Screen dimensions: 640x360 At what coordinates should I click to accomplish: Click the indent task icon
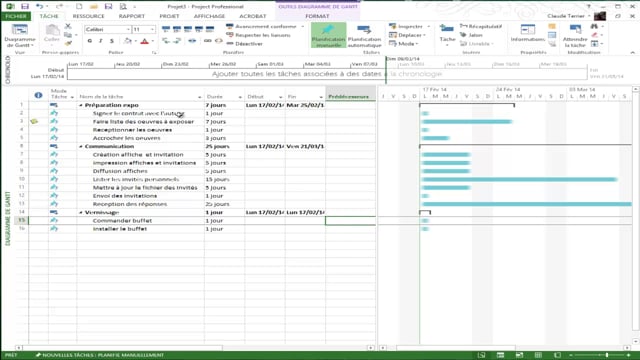pos(178,41)
